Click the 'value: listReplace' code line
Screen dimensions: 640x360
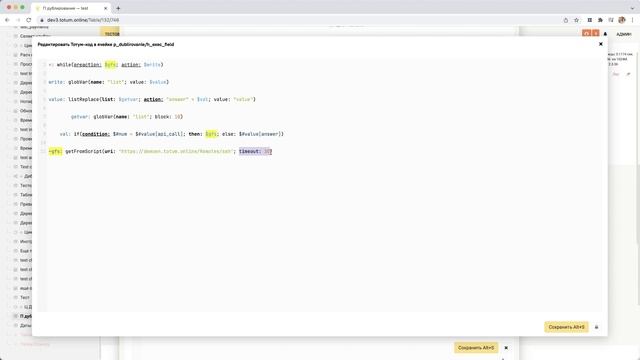(x=152, y=99)
